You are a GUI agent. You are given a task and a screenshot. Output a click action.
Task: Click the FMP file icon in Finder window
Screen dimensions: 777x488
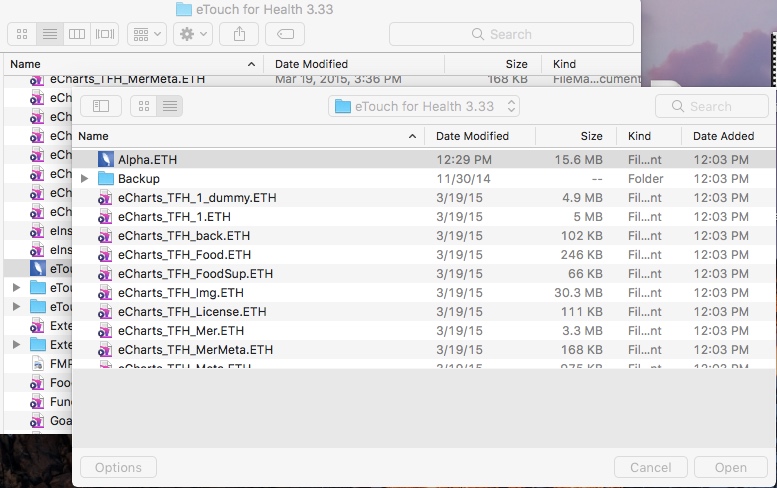38,364
